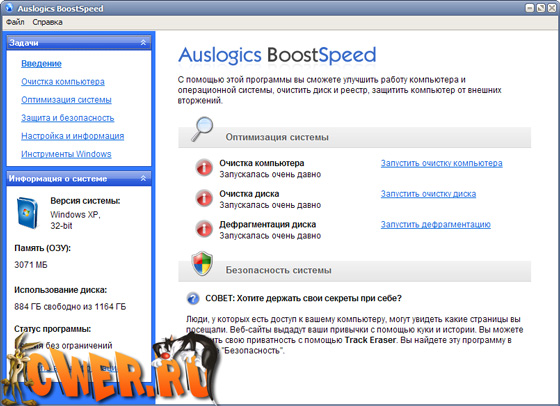The image size is (560, 406).
Task: Click the blue question mark tip icon
Action: (193, 299)
